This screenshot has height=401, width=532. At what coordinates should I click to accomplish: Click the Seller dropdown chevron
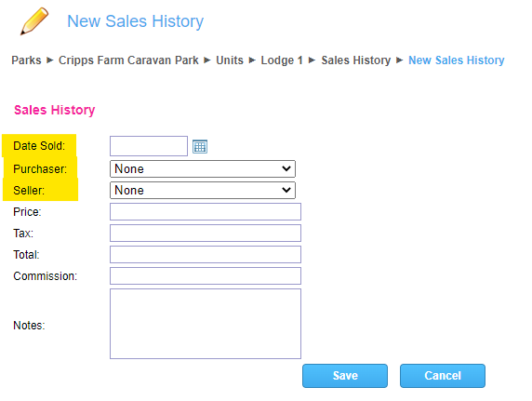pyautogui.click(x=286, y=190)
